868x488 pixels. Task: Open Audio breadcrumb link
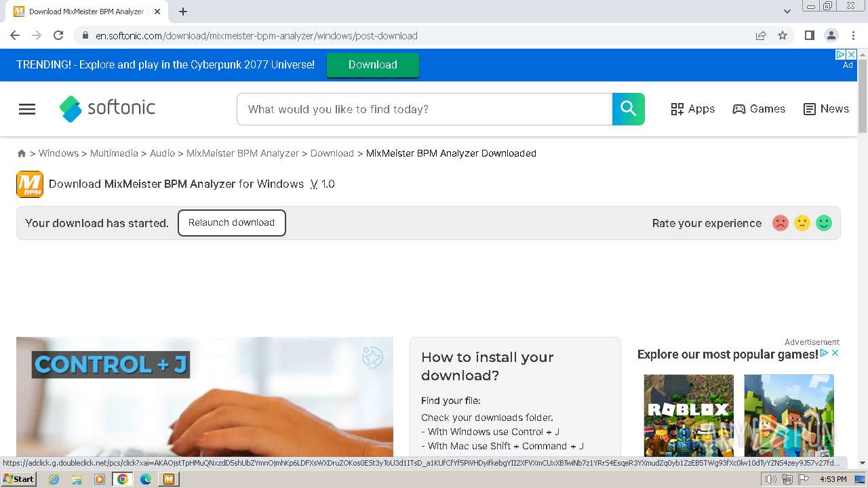coord(162,153)
